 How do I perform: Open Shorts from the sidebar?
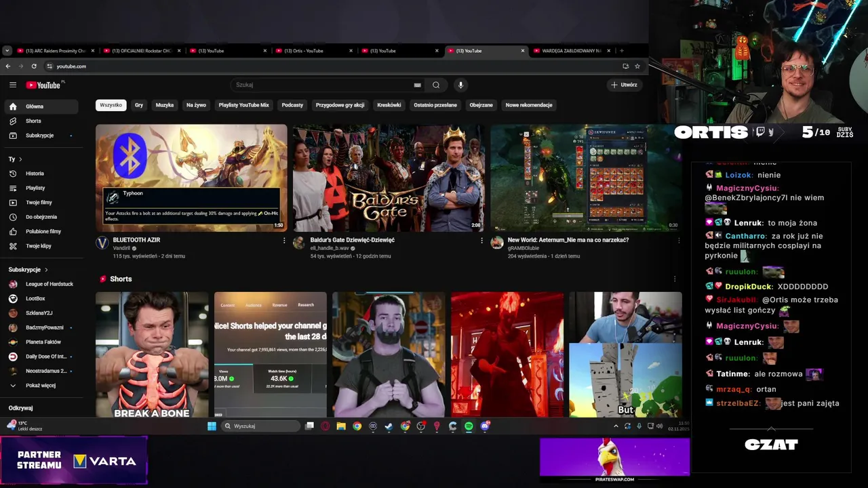coord(41,121)
